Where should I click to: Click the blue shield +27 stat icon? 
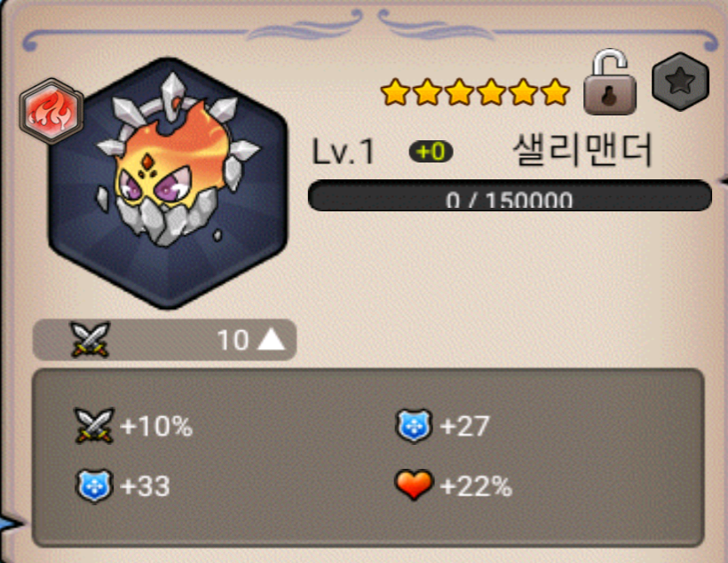[x=414, y=425]
